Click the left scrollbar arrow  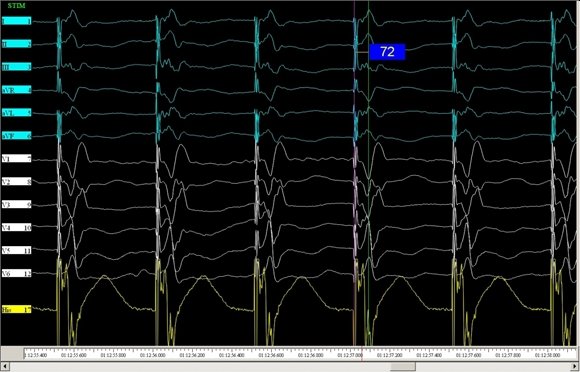point(4,366)
